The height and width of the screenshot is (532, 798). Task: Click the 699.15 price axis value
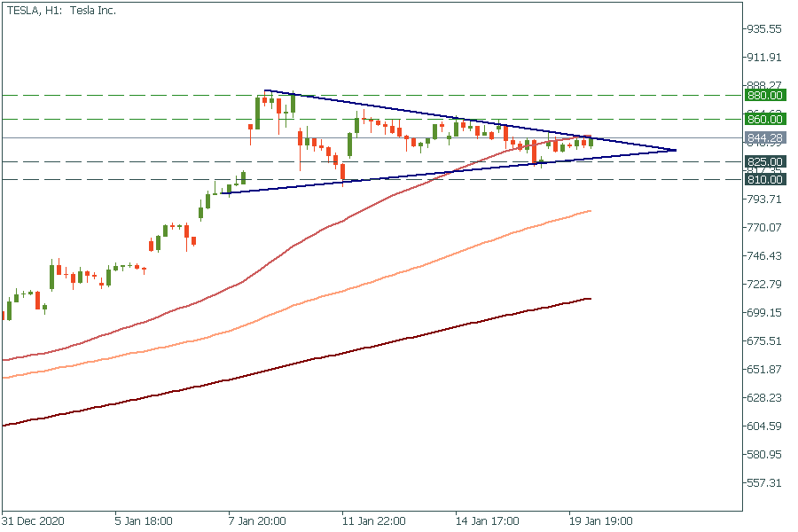(x=763, y=313)
